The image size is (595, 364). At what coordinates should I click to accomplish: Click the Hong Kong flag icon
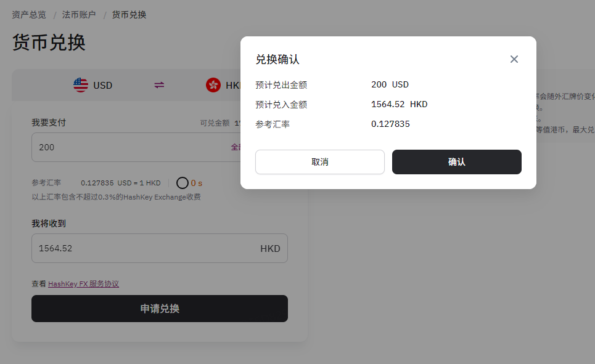pyautogui.click(x=213, y=85)
